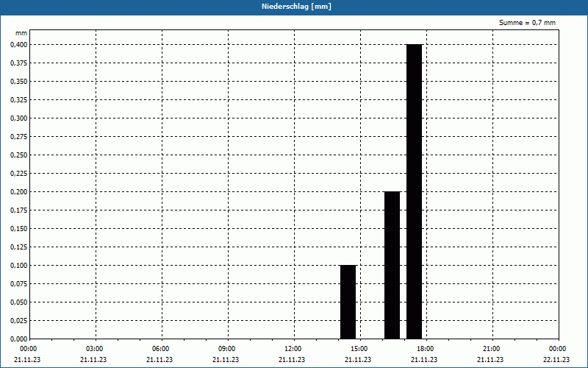Click the 0,150 y-axis label
Image resolution: width=588 pixels, height=368 pixels.
tap(19, 229)
